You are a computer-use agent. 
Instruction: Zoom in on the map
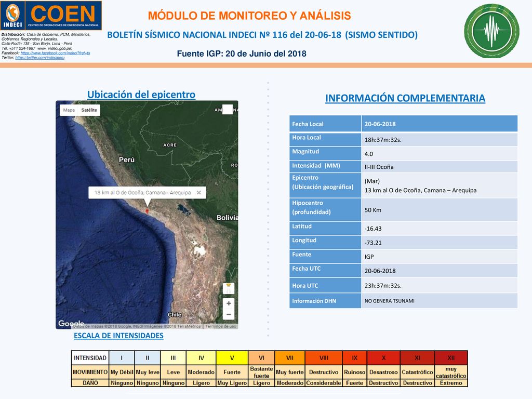click(x=229, y=303)
